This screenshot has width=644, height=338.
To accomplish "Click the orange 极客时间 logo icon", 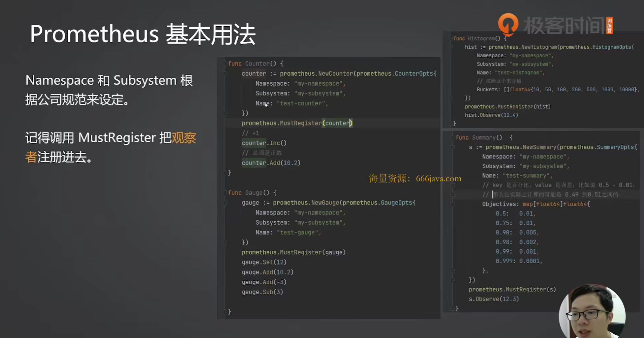I will [508, 24].
